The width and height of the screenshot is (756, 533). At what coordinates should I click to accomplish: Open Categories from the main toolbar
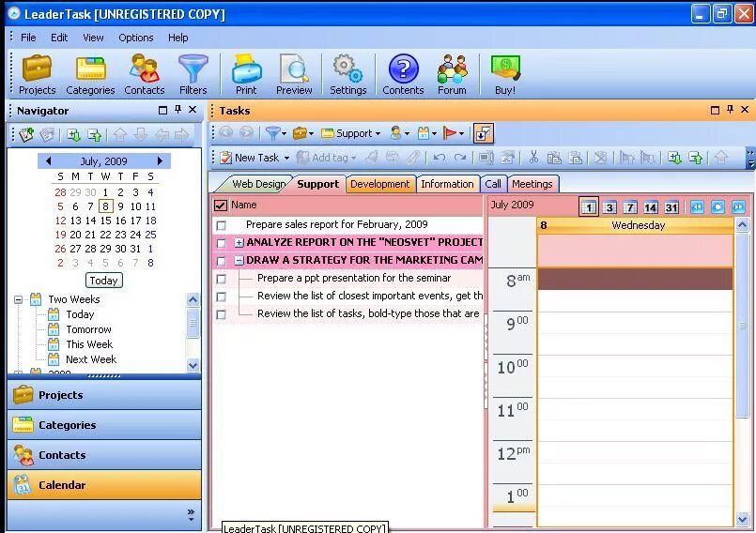click(x=90, y=75)
